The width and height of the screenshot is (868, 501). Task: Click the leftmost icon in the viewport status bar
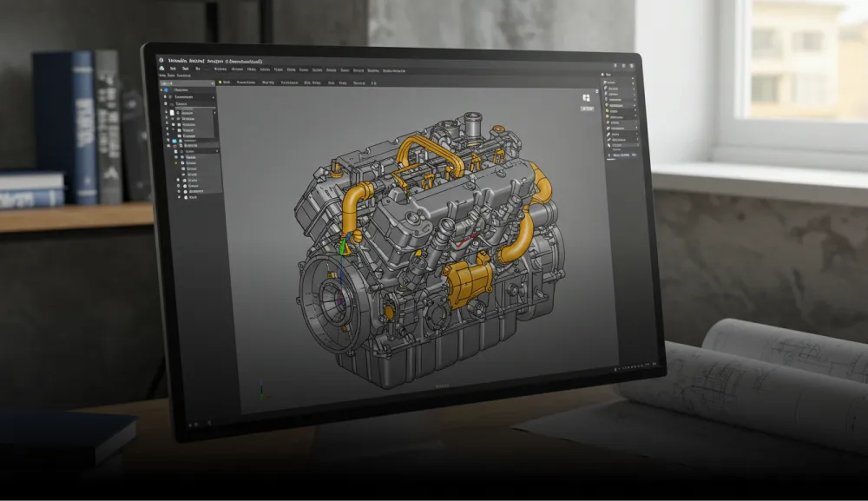[x=615, y=367]
